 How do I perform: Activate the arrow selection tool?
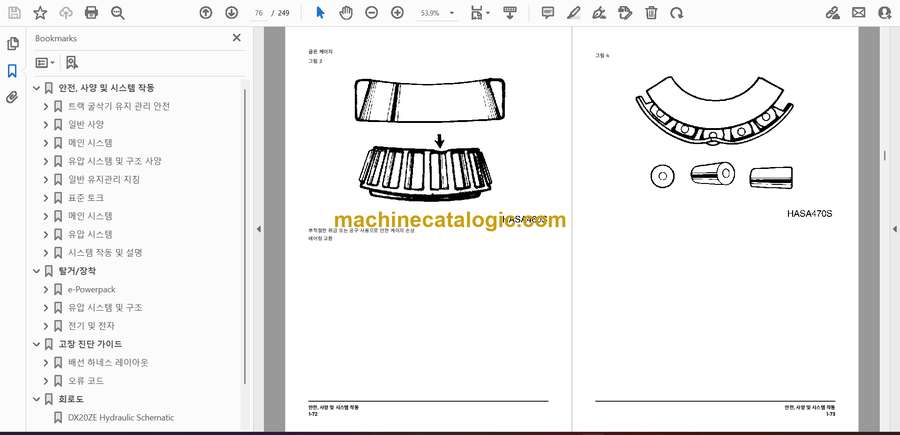click(x=320, y=13)
